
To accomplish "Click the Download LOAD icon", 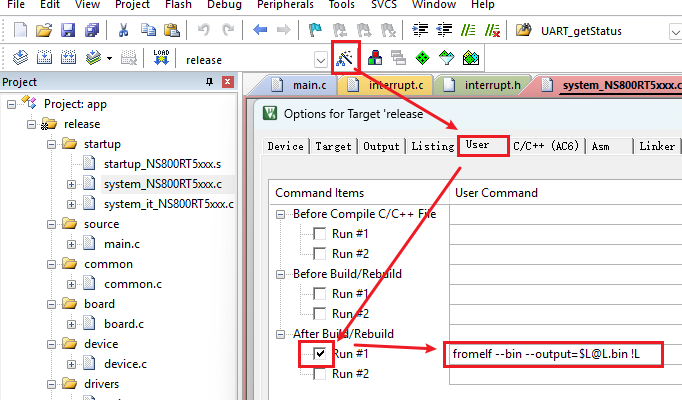I will click(x=162, y=59).
